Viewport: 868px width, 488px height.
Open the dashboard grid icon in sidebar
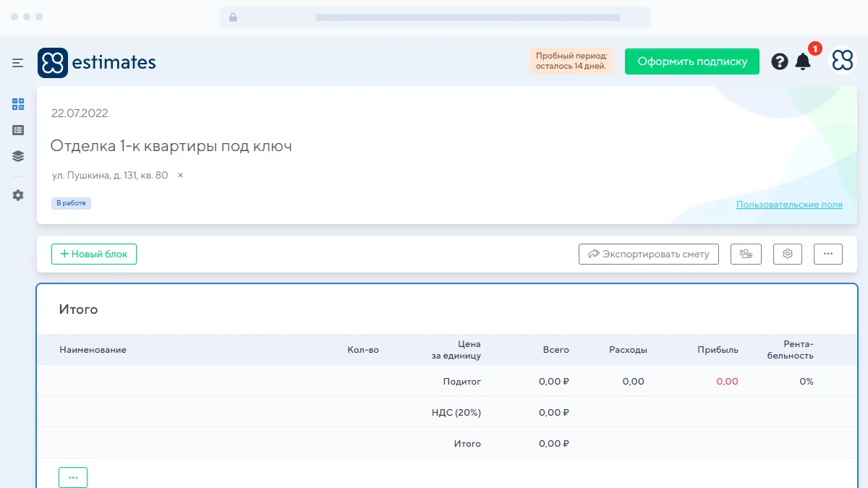18,104
